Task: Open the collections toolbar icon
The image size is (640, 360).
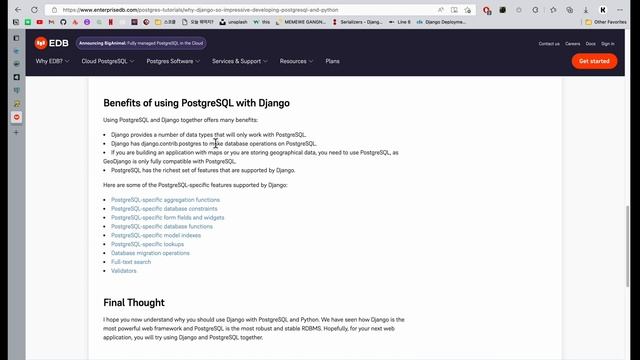Action: 569,10
